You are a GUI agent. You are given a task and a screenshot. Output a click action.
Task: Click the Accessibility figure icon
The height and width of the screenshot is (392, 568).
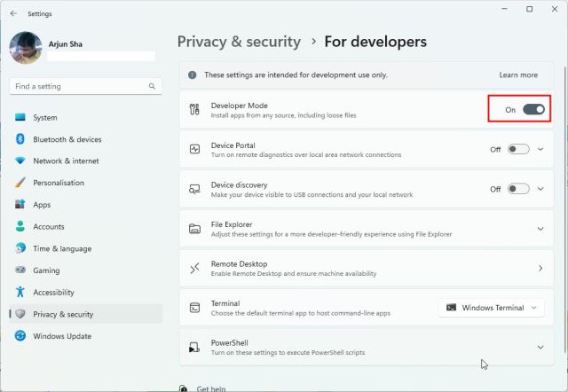(20, 293)
